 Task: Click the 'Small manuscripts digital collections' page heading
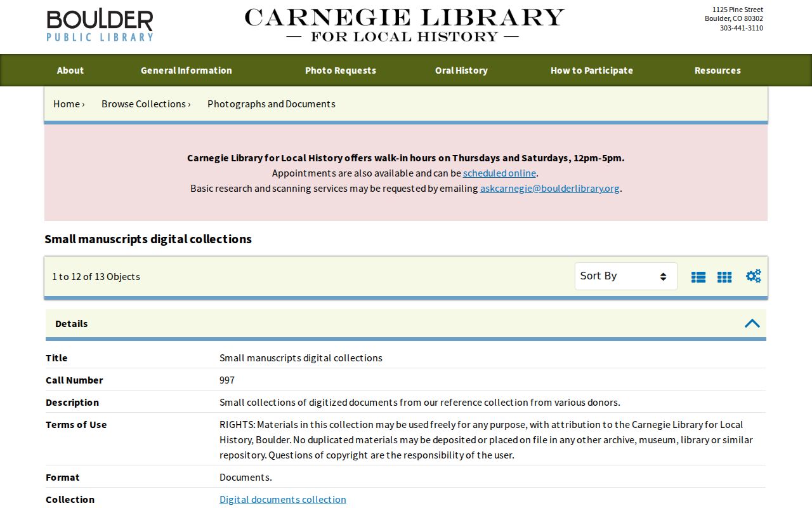(x=148, y=239)
